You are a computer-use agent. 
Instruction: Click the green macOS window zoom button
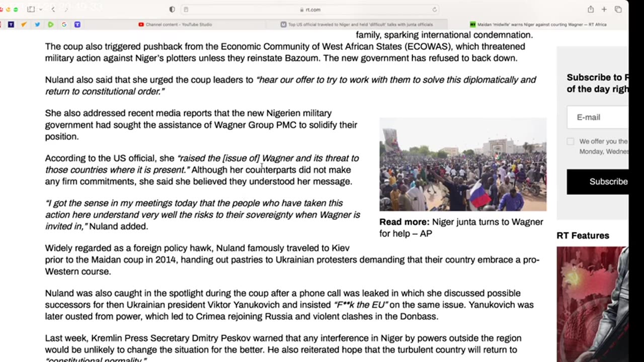click(x=16, y=10)
